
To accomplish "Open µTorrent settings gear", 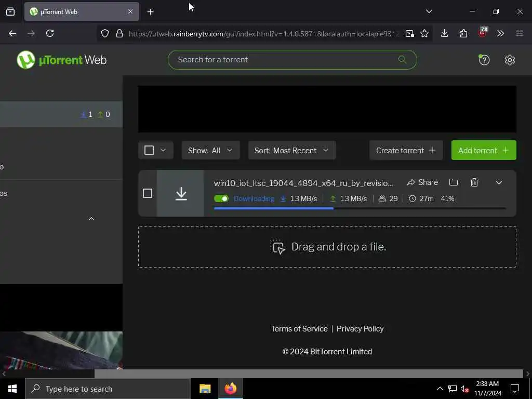I will (x=510, y=60).
